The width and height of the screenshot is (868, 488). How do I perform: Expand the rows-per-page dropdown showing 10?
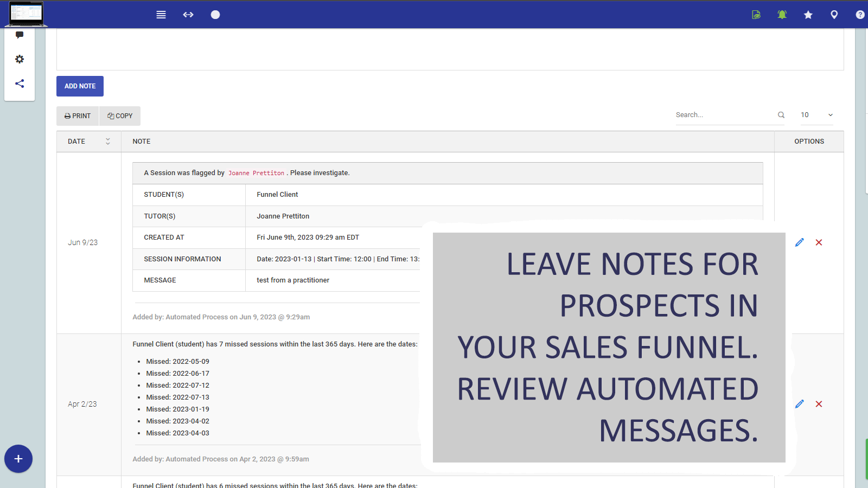816,115
